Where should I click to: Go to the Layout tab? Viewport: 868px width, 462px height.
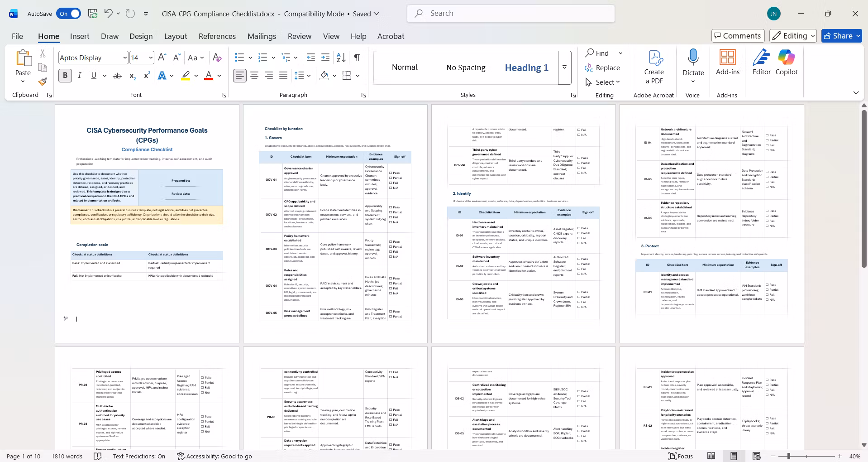(x=176, y=36)
